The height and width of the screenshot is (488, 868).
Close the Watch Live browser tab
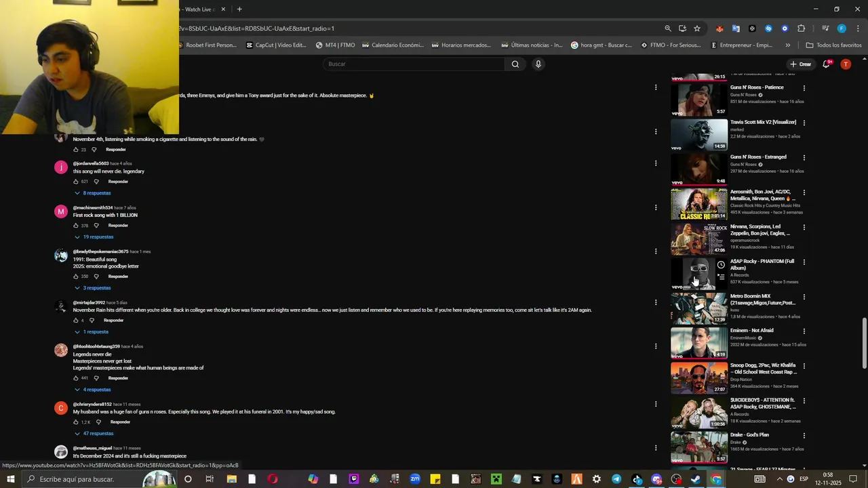point(223,9)
